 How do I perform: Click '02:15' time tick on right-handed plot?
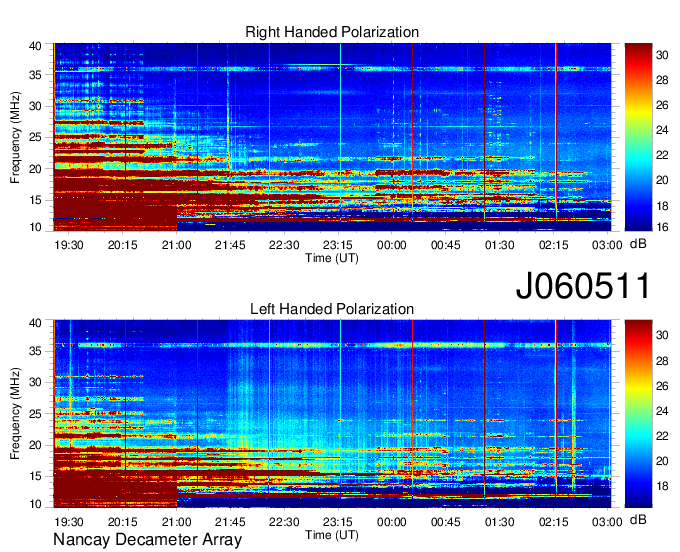coord(553,245)
